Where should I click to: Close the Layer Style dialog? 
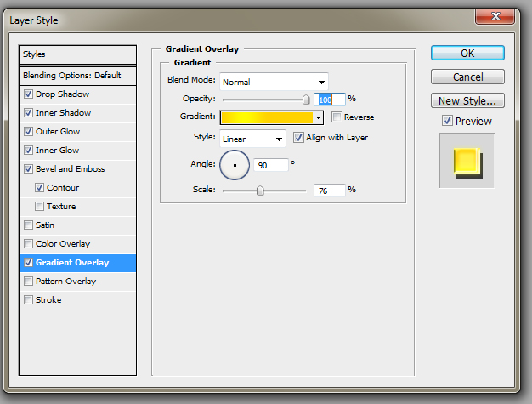click(495, 16)
